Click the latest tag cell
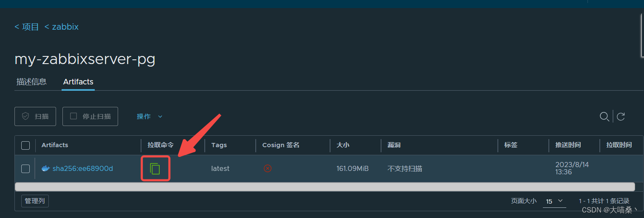Viewport: 644px width, 218px height. point(220,168)
